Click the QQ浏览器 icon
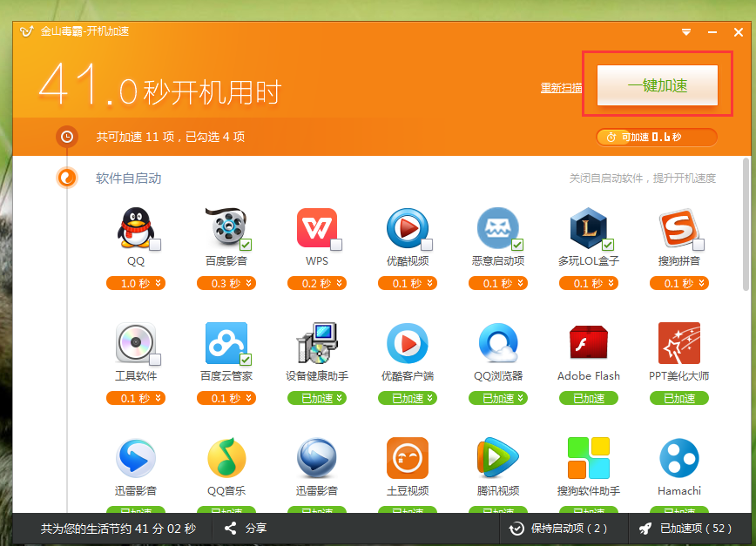 click(498, 342)
